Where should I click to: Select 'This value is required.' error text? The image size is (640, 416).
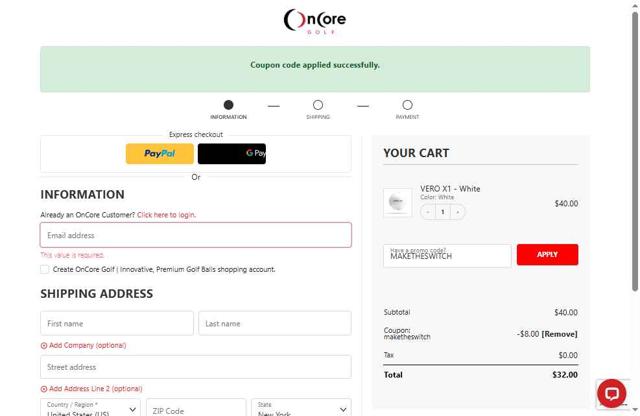[x=72, y=255]
